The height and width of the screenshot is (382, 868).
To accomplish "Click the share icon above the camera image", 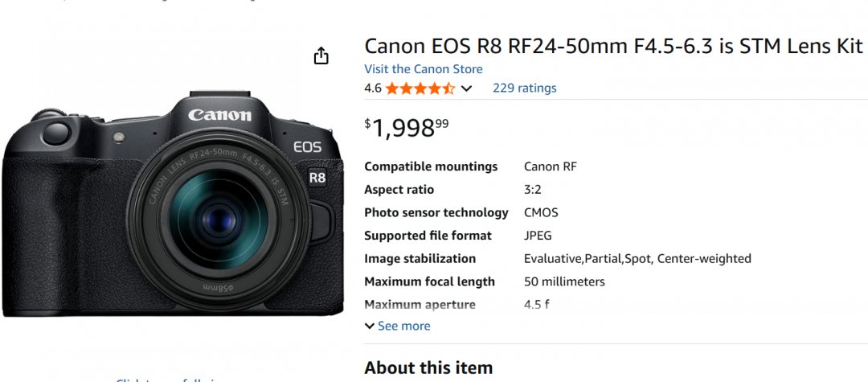I will click(x=321, y=55).
